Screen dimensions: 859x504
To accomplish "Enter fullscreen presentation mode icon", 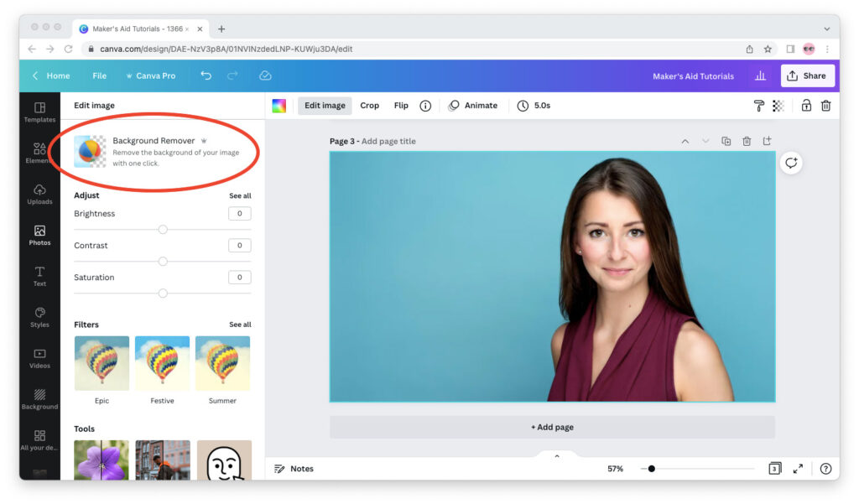I will point(799,469).
